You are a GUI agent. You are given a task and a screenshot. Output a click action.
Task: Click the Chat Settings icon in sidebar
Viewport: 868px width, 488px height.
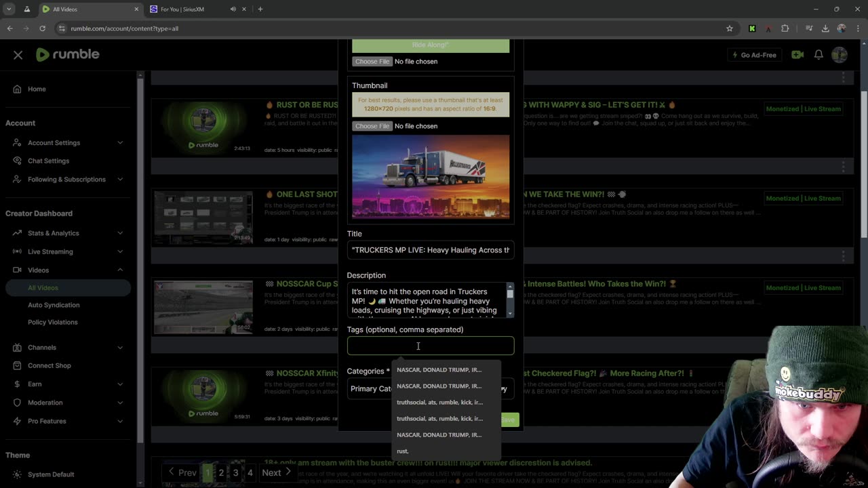click(17, 161)
